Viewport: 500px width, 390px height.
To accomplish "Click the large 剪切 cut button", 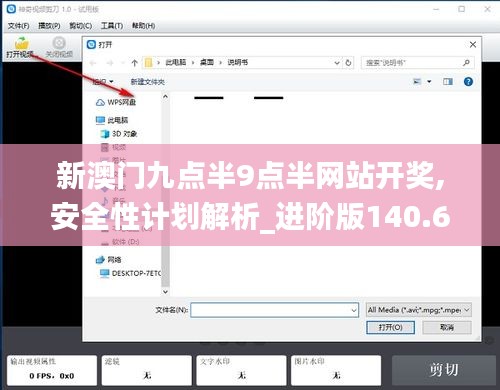I will pos(444,370).
